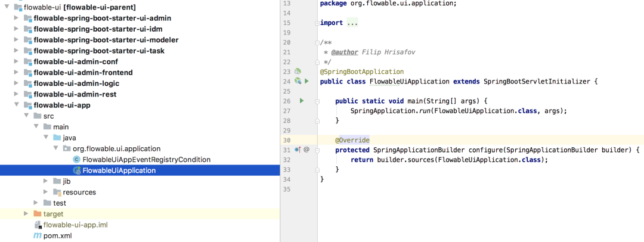
Task: Expand flowable-spring-boot-starter-ui-admin module
Action: 16,18
